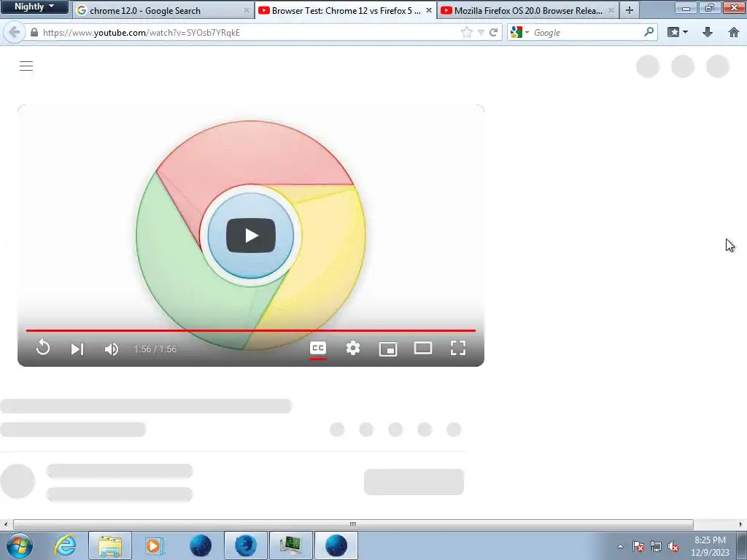The height and width of the screenshot is (560, 747).
Task: Click the horizontal page scrollbar
Action: (x=353, y=524)
